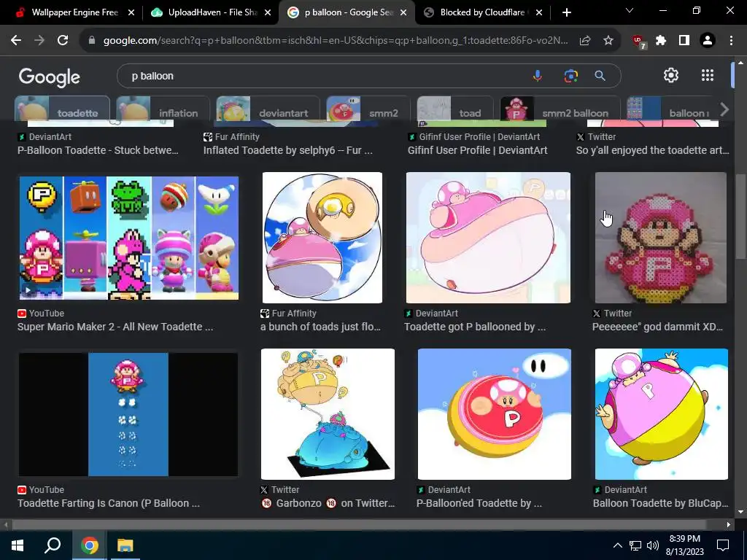Open Garbonzo Twitter image thumbnail
The width and height of the screenshot is (747, 560).
pos(328,414)
